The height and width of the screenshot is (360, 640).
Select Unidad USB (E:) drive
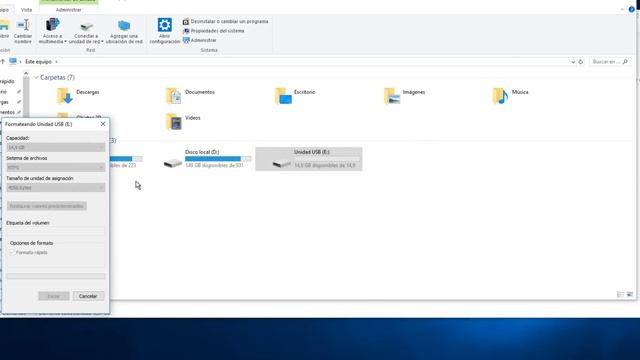309,159
